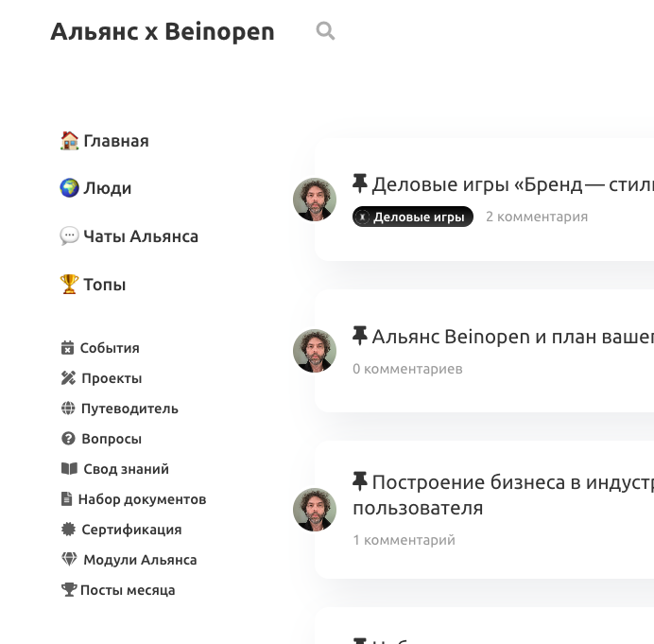Open post Построение бизнеса в индустрии
The height and width of the screenshot is (644, 654).
(x=503, y=495)
